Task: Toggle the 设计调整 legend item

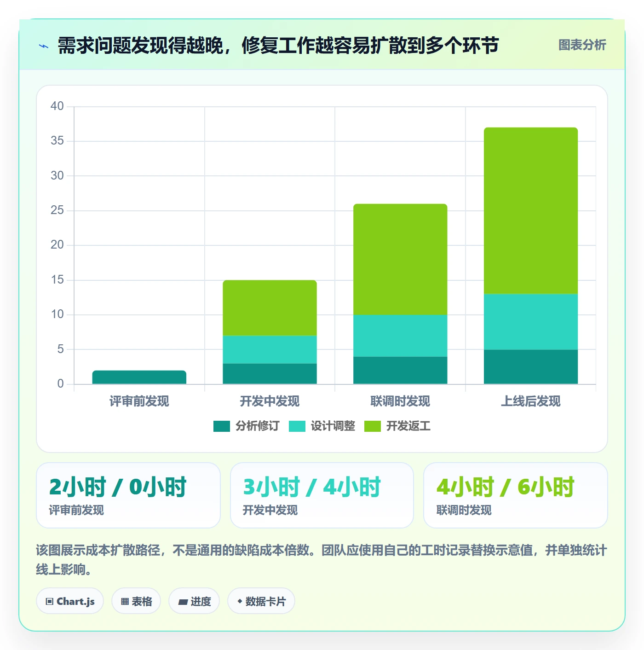Action: click(322, 426)
